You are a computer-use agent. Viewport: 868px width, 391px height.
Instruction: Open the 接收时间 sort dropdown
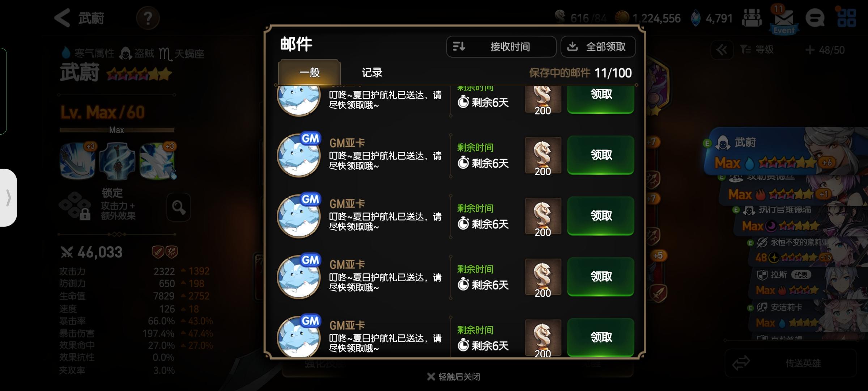click(501, 47)
